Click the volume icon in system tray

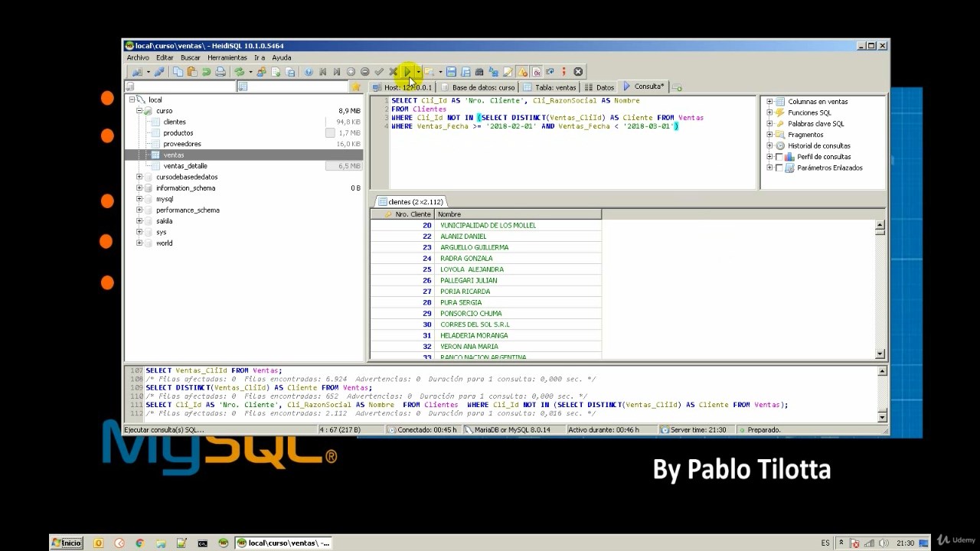pyautogui.click(x=884, y=543)
